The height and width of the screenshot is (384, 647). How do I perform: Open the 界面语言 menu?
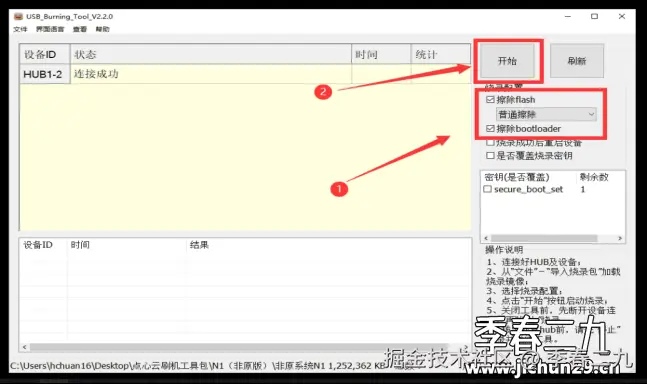pyautogui.click(x=50, y=29)
